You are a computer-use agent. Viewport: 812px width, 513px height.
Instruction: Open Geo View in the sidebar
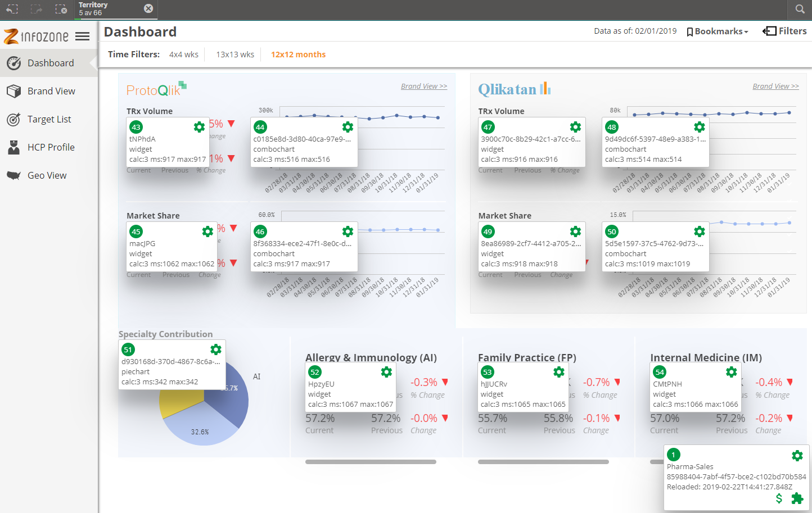[x=49, y=175]
